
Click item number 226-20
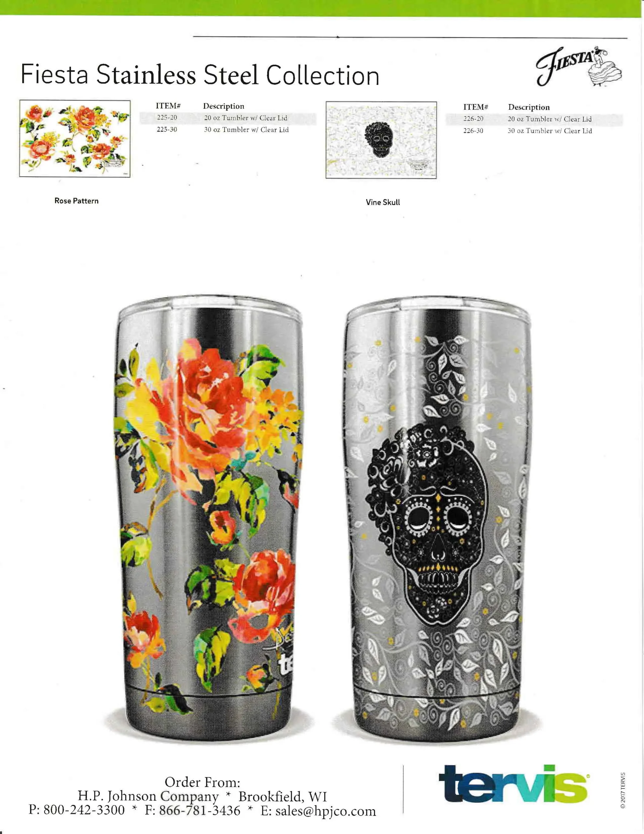473,119
